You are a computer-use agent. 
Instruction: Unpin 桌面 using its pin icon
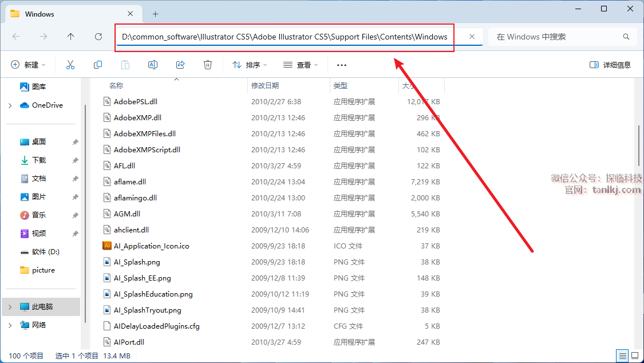(75, 142)
